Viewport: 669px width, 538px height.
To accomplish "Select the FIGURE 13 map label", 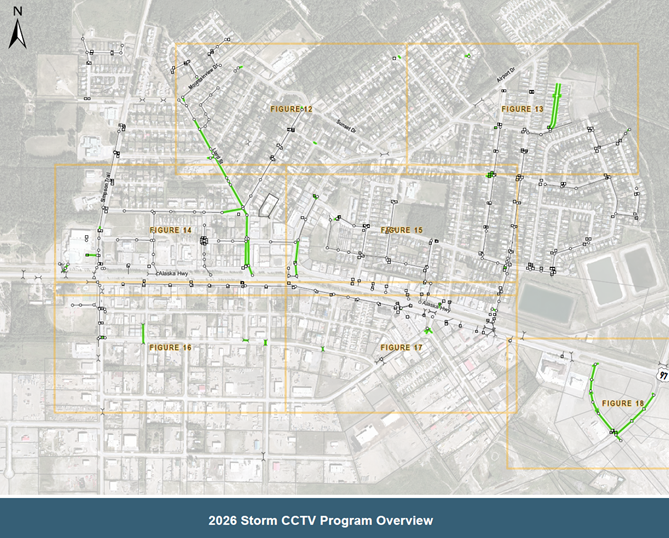I will [522, 109].
